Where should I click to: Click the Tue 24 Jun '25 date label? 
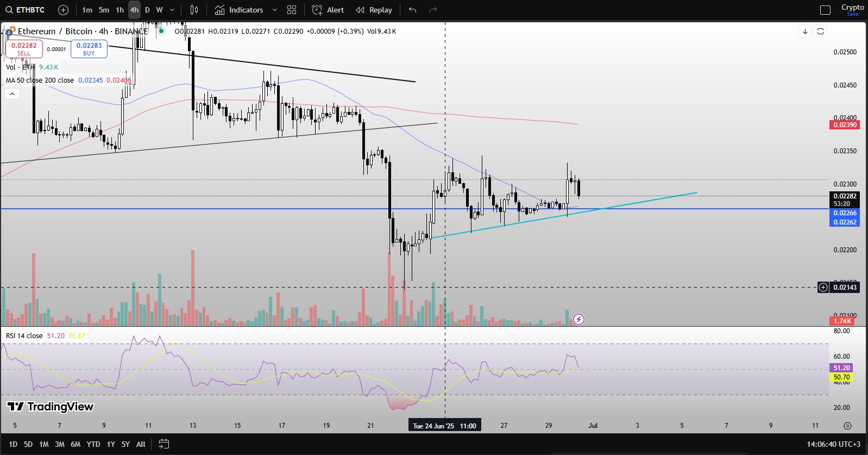coord(444,426)
